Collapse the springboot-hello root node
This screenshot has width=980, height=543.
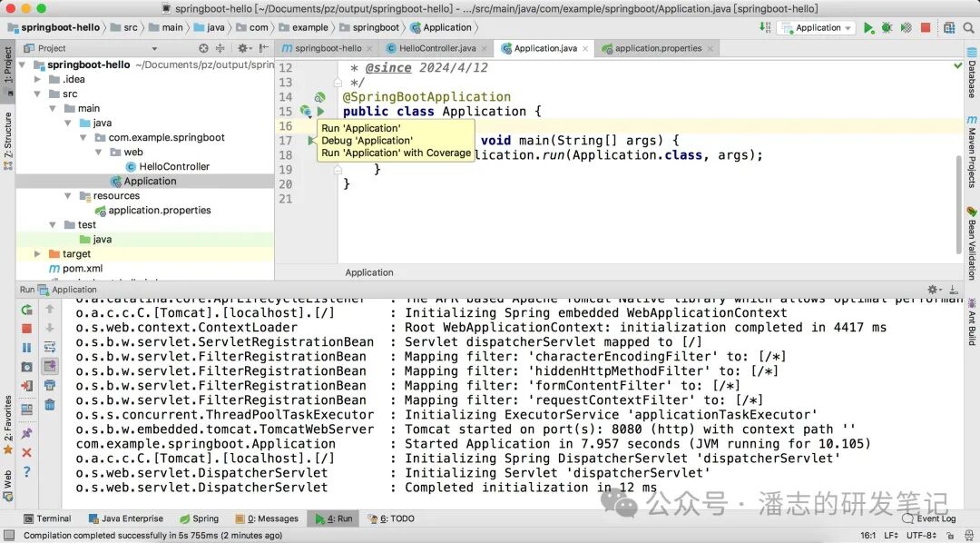22,64
